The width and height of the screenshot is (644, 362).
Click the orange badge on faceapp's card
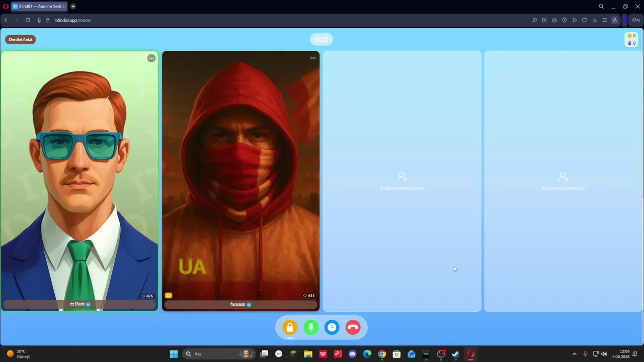click(x=169, y=296)
